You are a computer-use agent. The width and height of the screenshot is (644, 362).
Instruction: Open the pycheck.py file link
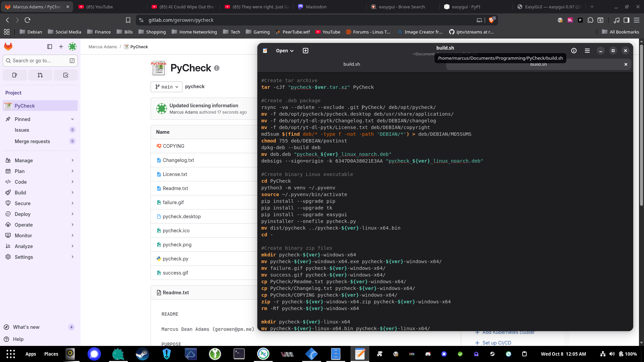tap(175, 259)
